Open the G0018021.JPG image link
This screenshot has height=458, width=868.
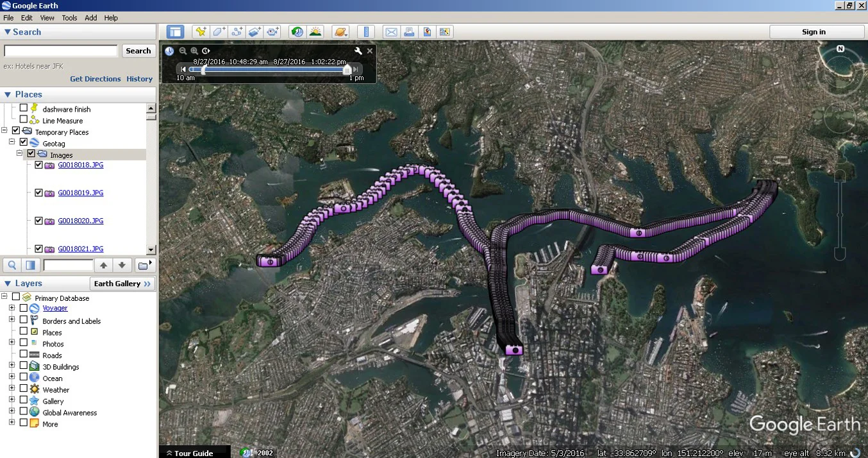[81, 249]
